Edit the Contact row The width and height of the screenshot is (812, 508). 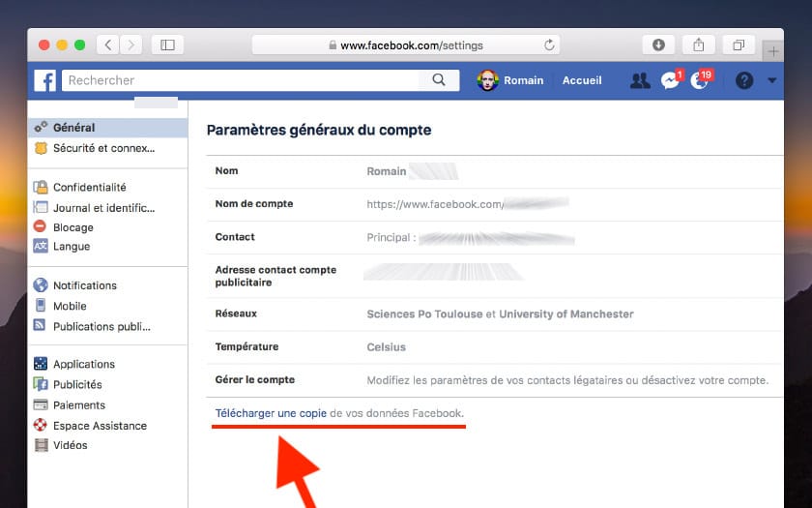[x=495, y=237]
